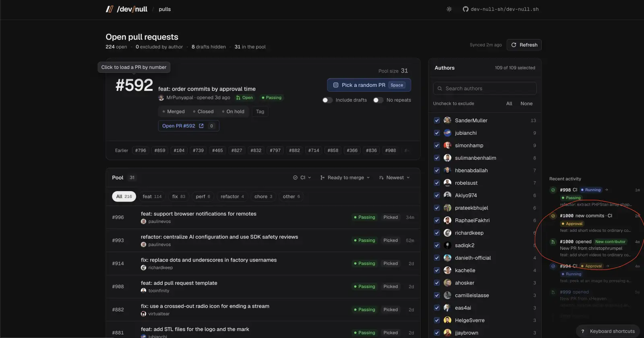The height and width of the screenshot is (338, 644).
Task: Open the dev-null-sh GitHub repository link
Action: 501,9
